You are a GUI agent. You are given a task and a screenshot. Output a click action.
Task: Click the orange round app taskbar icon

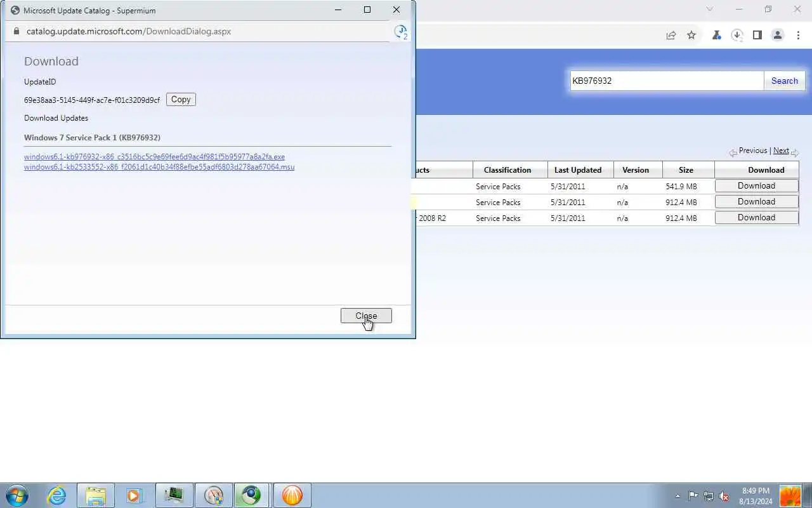tap(292, 495)
